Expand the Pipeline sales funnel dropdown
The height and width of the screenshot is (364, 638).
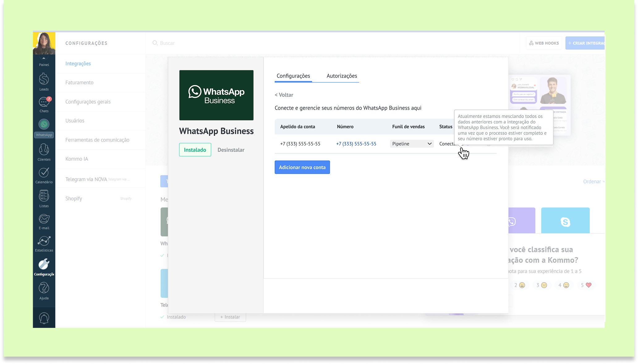tap(412, 144)
